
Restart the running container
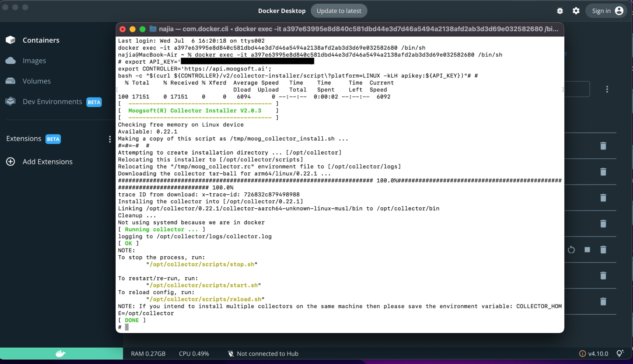tap(571, 250)
